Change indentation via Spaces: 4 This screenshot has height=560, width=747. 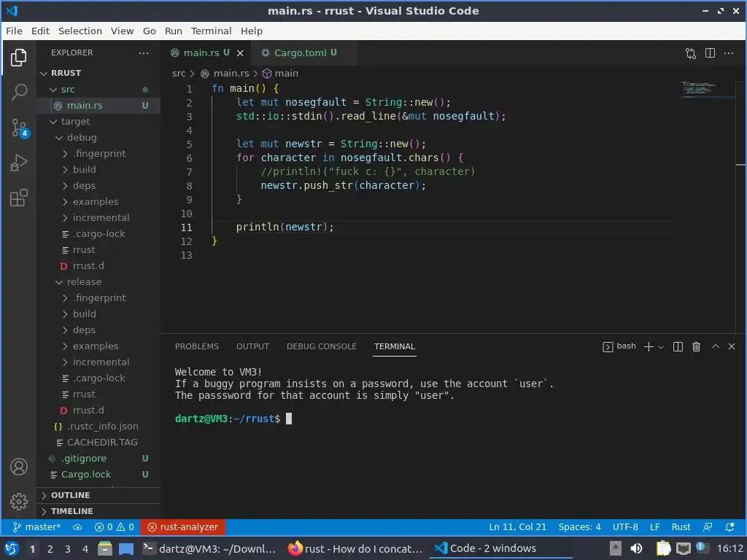(x=579, y=527)
